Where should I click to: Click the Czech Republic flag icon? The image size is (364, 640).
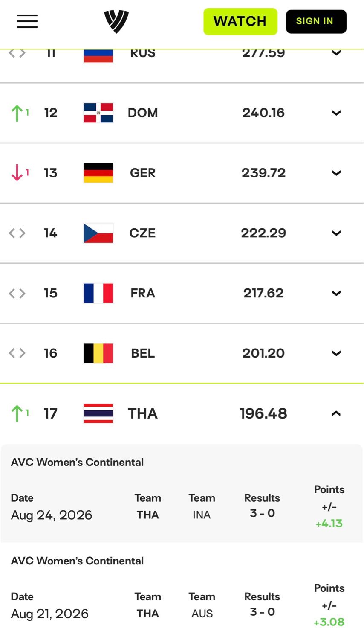click(98, 233)
